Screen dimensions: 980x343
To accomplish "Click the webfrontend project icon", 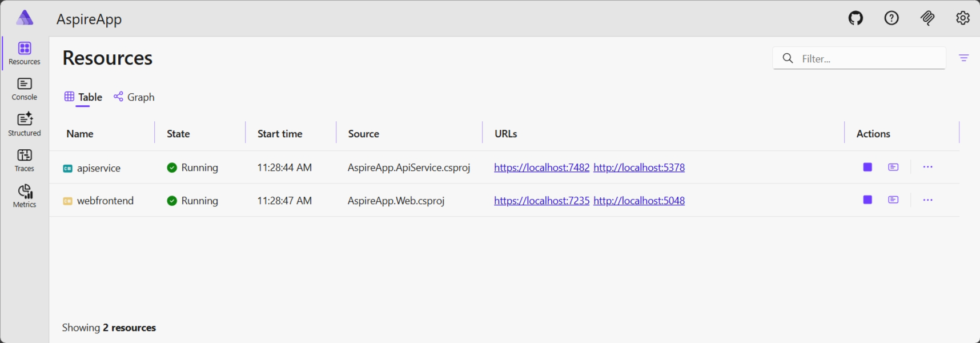I will pos(67,201).
